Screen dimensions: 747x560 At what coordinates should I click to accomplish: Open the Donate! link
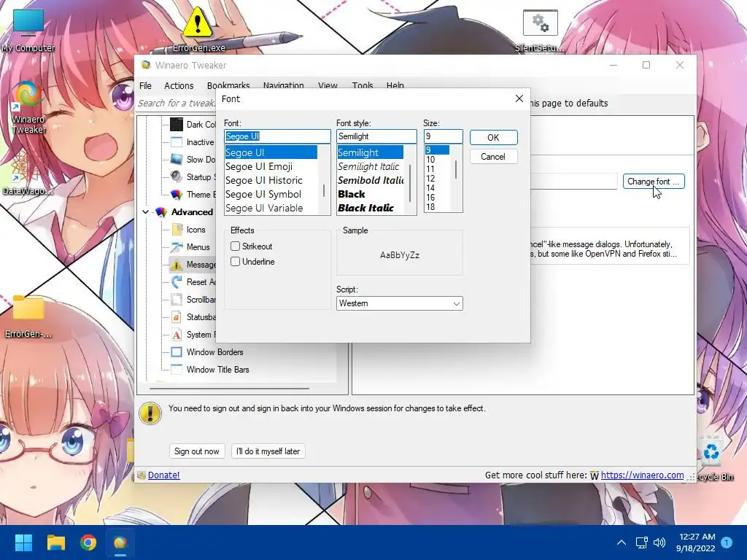[x=163, y=475]
